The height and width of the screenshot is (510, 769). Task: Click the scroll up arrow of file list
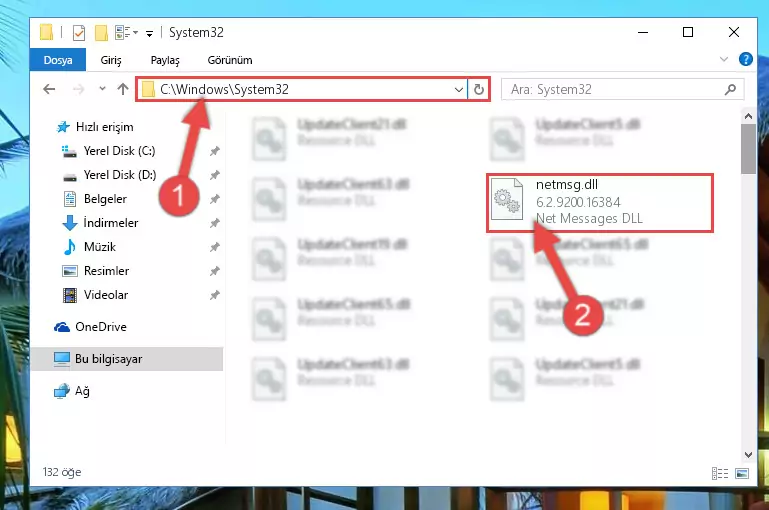(748, 116)
